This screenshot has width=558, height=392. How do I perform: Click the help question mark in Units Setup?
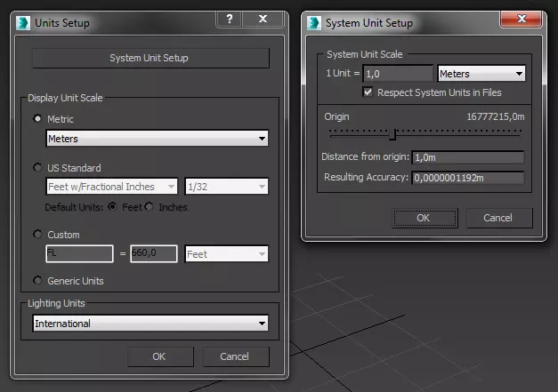click(230, 19)
